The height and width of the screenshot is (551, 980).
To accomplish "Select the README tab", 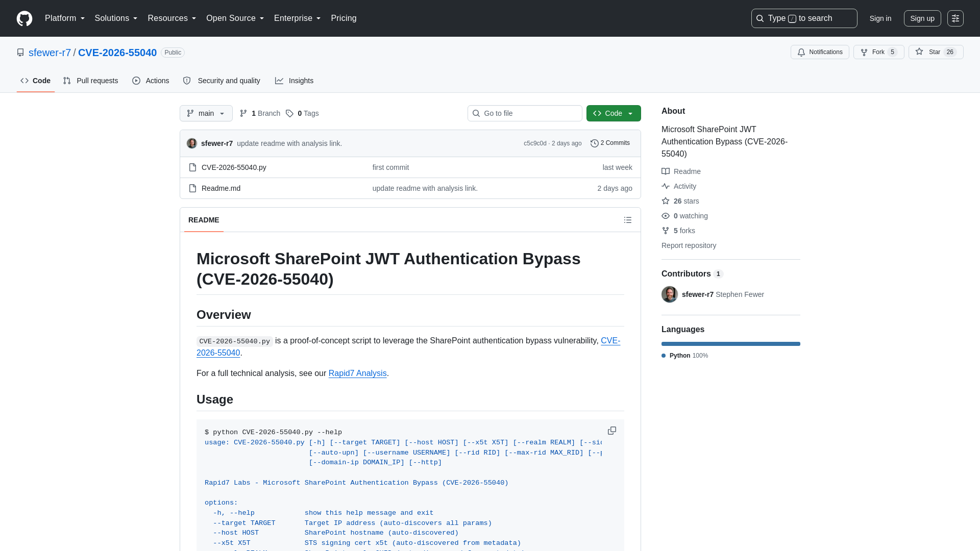I will tap(204, 220).
